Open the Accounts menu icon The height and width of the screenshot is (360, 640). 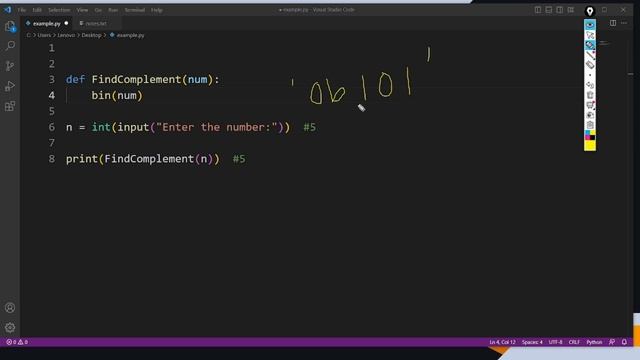point(10,308)
